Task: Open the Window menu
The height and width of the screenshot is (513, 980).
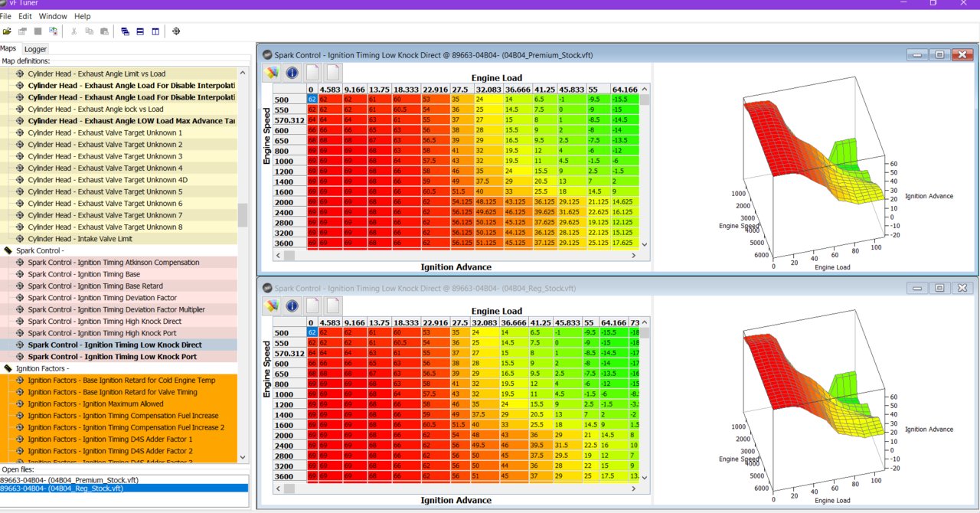Action: (53, 16)
